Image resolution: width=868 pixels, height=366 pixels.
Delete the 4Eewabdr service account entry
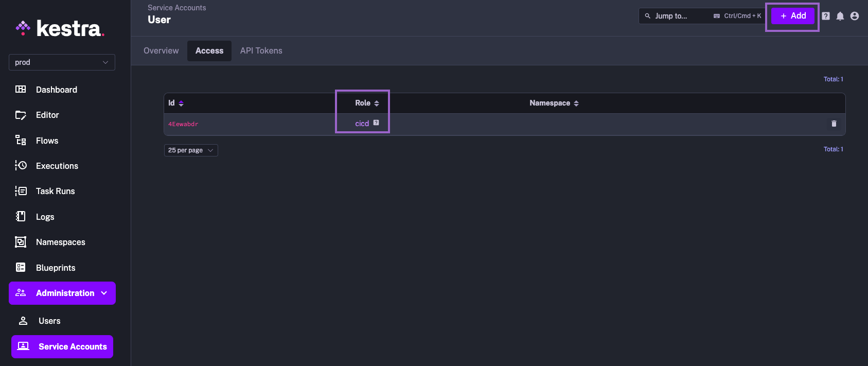834,124
